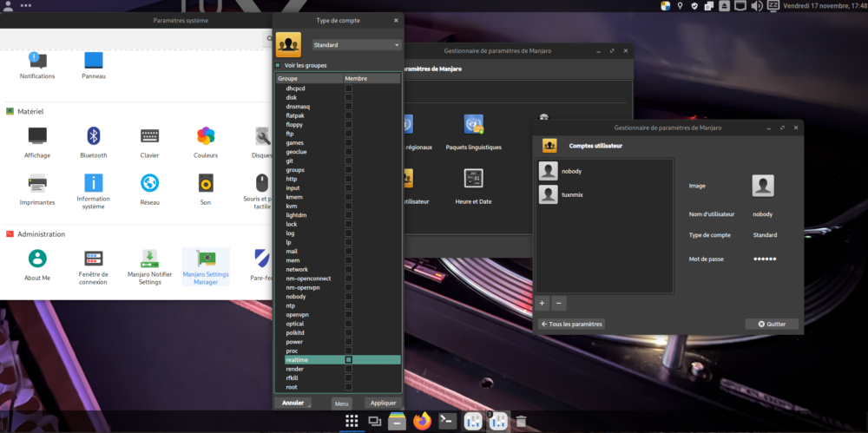Open the Standard account type dropdown

pos(357,45)
